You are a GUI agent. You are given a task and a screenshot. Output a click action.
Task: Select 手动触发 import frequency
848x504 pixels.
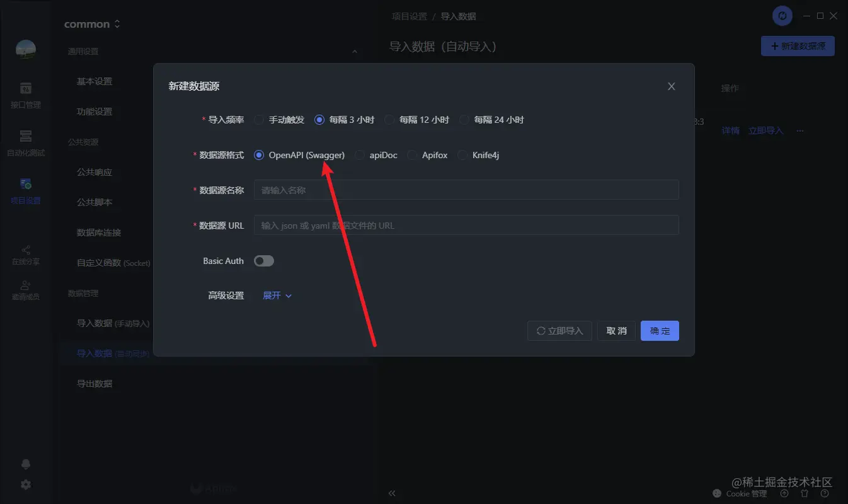[279, 120]
